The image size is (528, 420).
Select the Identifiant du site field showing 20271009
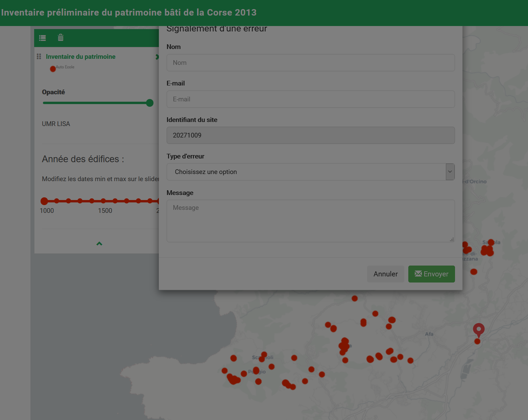tap(310, 135)
